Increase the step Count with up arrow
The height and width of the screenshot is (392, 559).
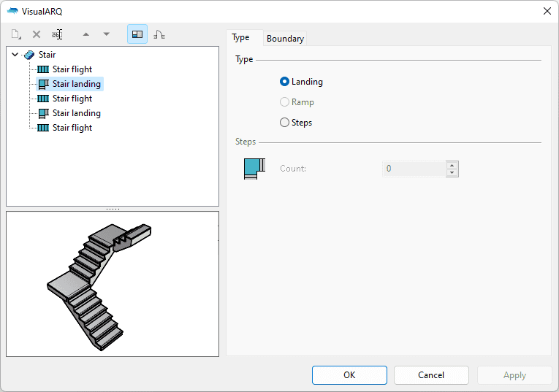[452, 165]
